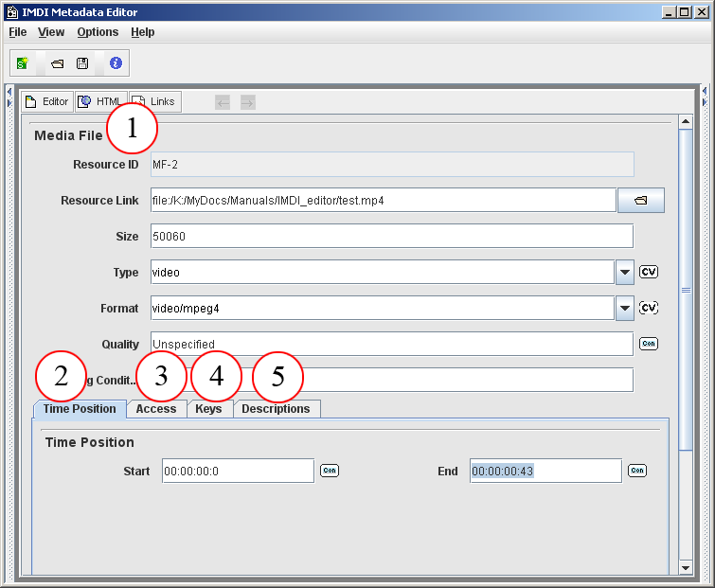Browse for Resource Link file
Viewport: 715px width, 588px height.
641,200
